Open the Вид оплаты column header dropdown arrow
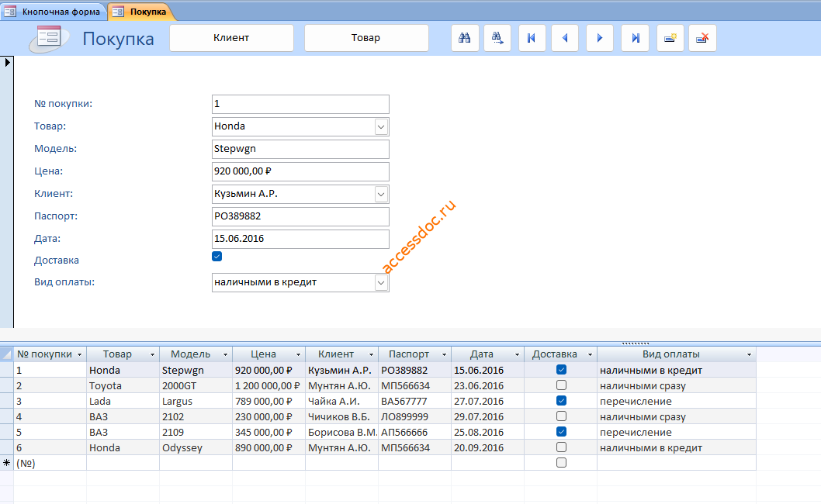The height and width of the screenshot is (504, 821). coord(750,355)
